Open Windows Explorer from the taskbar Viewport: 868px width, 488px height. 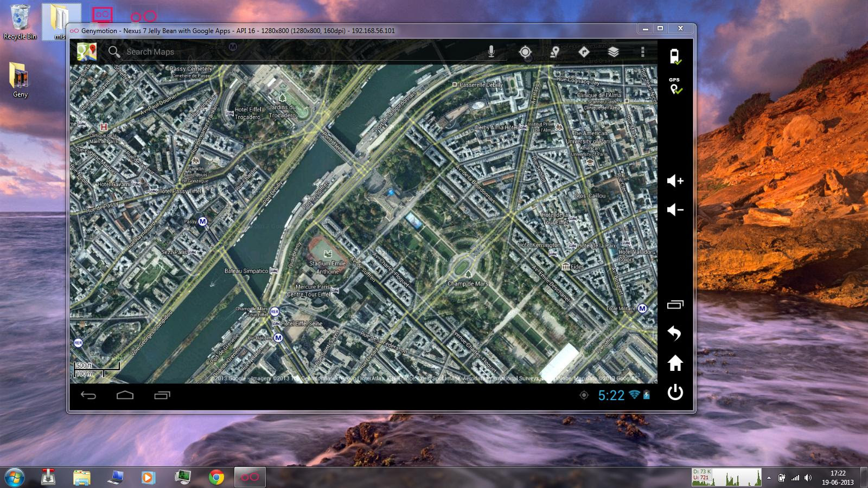point(82,477)
